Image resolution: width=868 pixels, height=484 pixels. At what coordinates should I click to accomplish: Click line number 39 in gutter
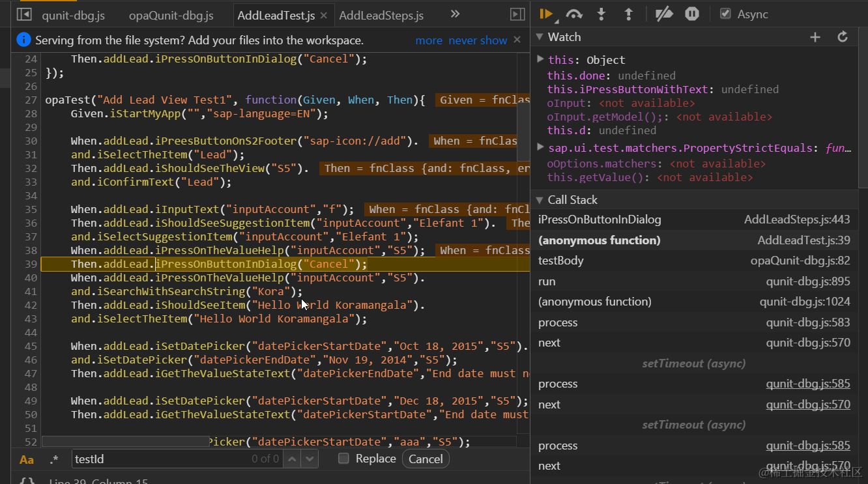(x=31, y=264)
